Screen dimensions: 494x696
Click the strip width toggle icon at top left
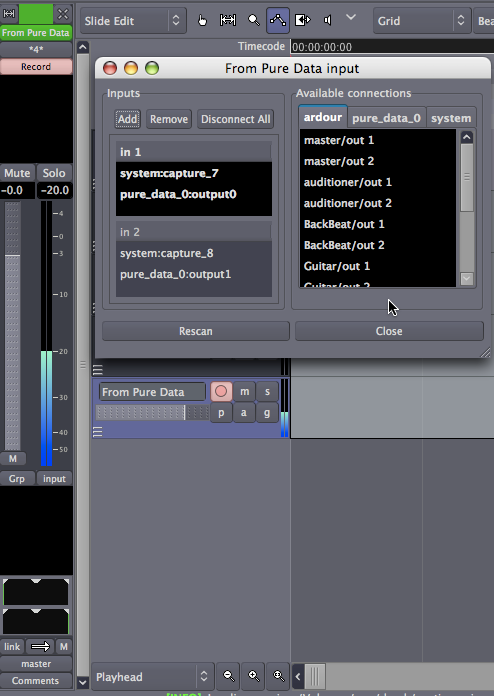tap(9, 13)
